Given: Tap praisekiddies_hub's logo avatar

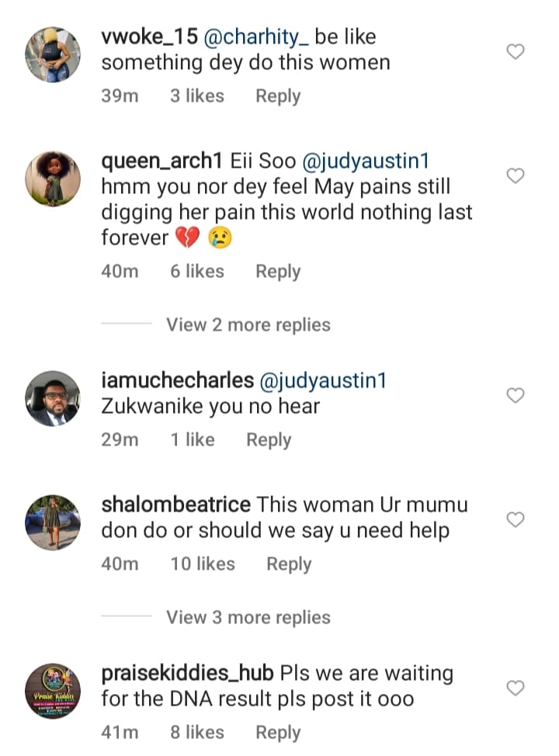Looking at the screenshot, I should (53, 691).
